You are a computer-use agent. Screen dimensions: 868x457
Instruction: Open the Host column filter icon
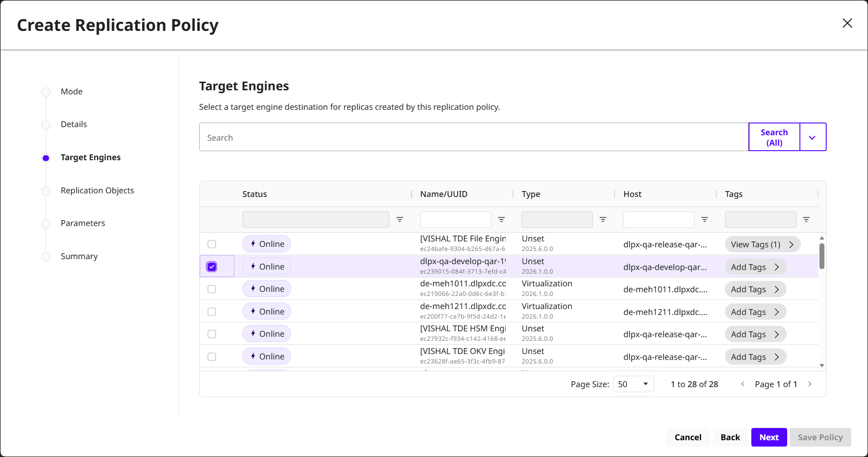[705, 220]
